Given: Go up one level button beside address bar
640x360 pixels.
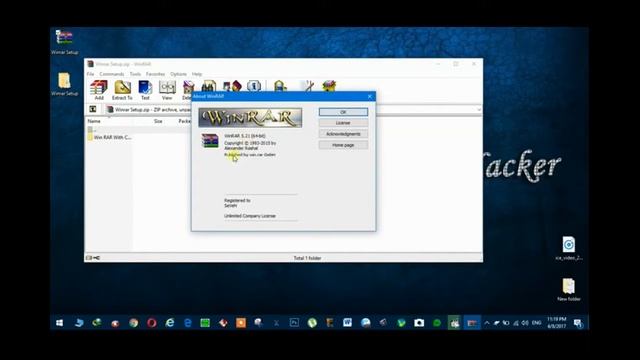Looking at the screenshot, I should (93, 109).
